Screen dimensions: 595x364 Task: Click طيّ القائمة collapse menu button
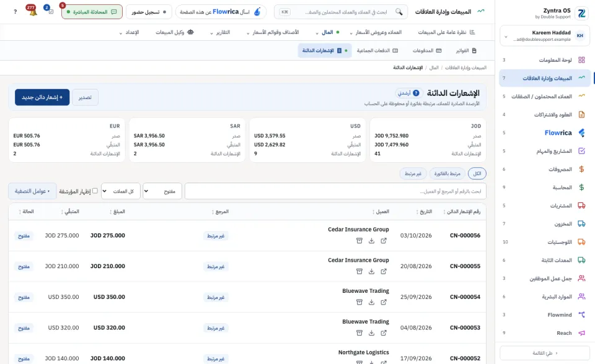pos(545,353)
